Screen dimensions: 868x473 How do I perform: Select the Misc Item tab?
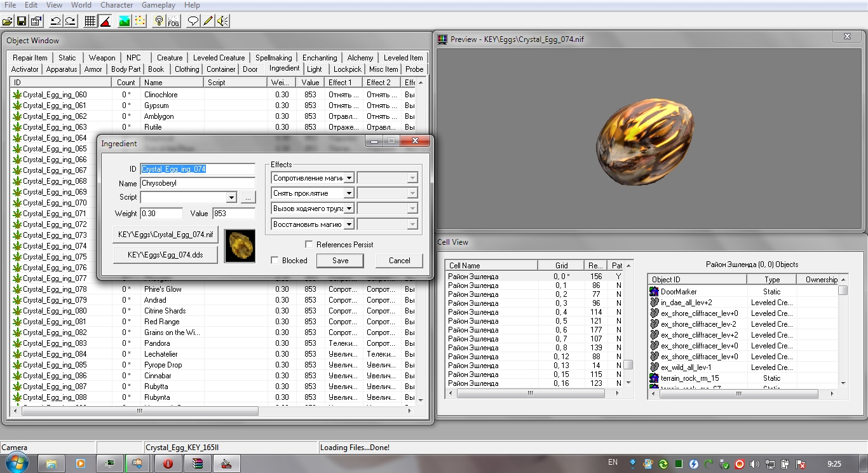384,69
